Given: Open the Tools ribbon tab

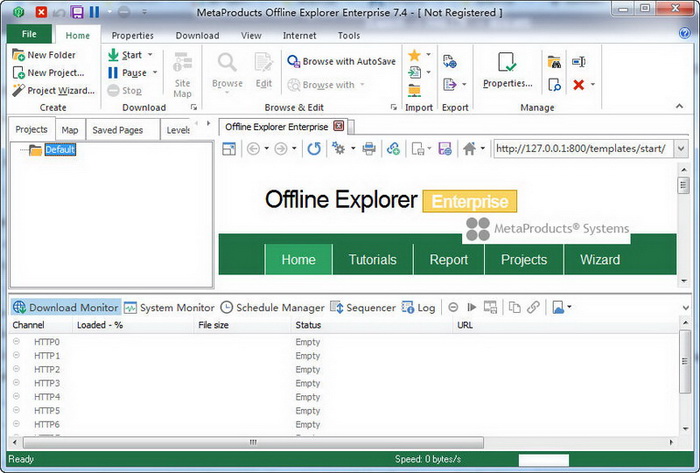Looking at the screenshot, I should 349,35.
